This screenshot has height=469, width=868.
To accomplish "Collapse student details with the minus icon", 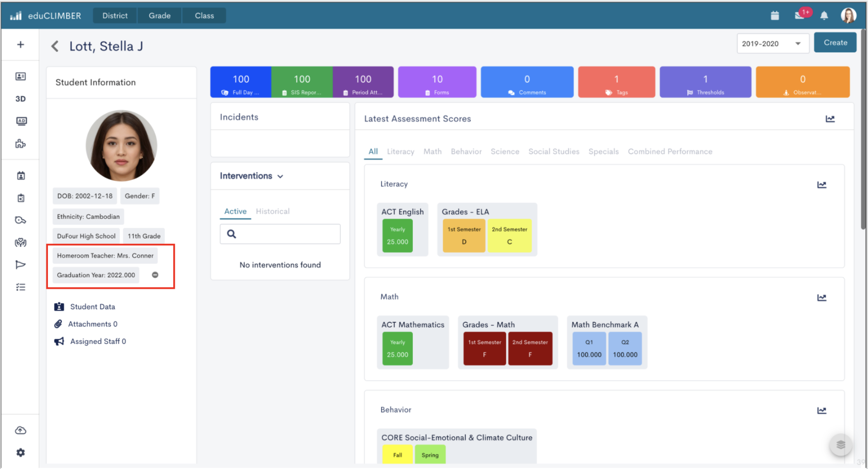I will click(155, 275).
